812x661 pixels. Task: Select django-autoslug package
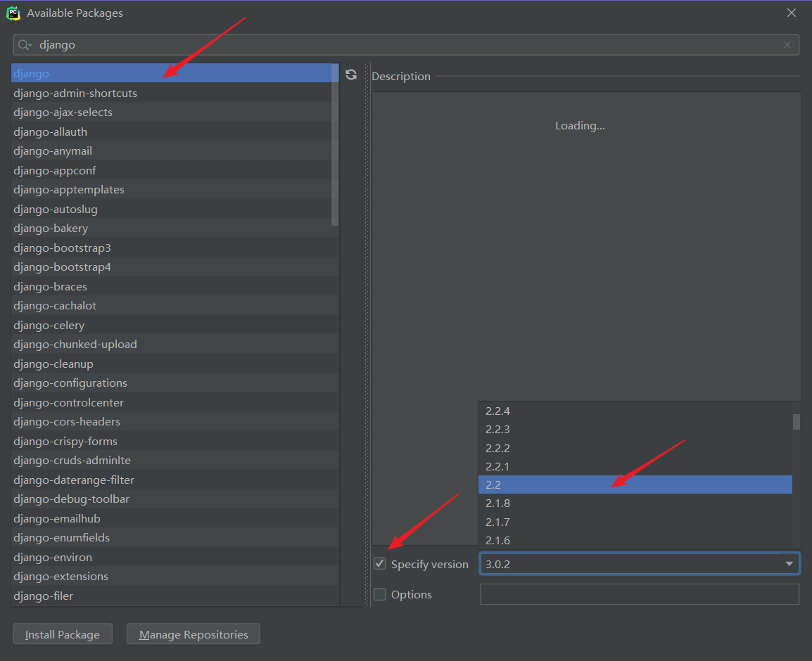coord(175,209)
